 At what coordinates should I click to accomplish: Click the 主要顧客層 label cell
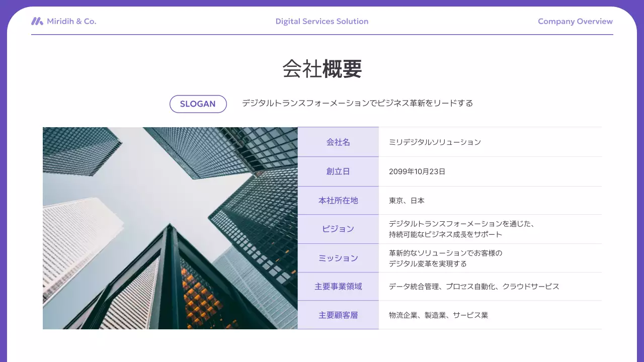(x=338, y=315)
